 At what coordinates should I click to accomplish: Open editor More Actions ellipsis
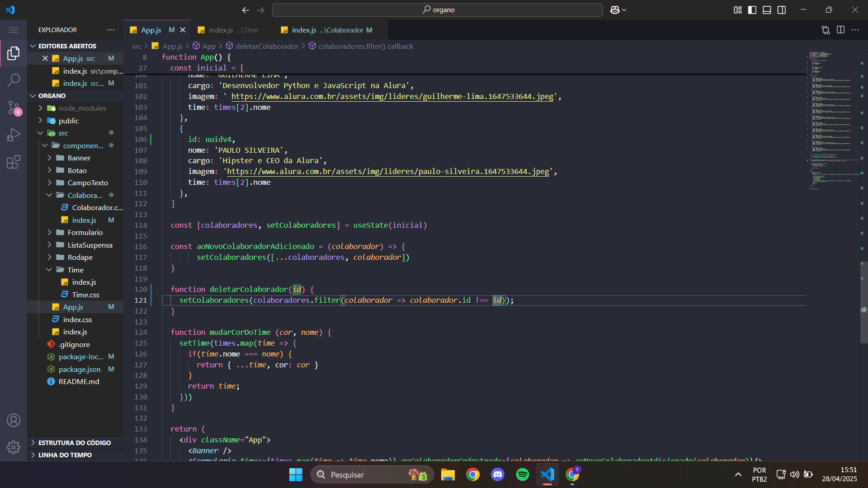pyautogui.click(x=855, y=30)
